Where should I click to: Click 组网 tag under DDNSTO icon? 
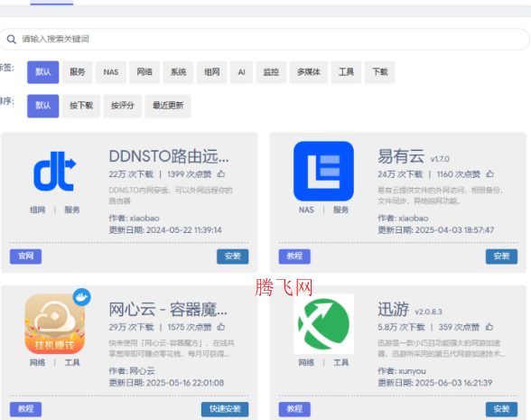pyautogui.click(x=38, y=210)
